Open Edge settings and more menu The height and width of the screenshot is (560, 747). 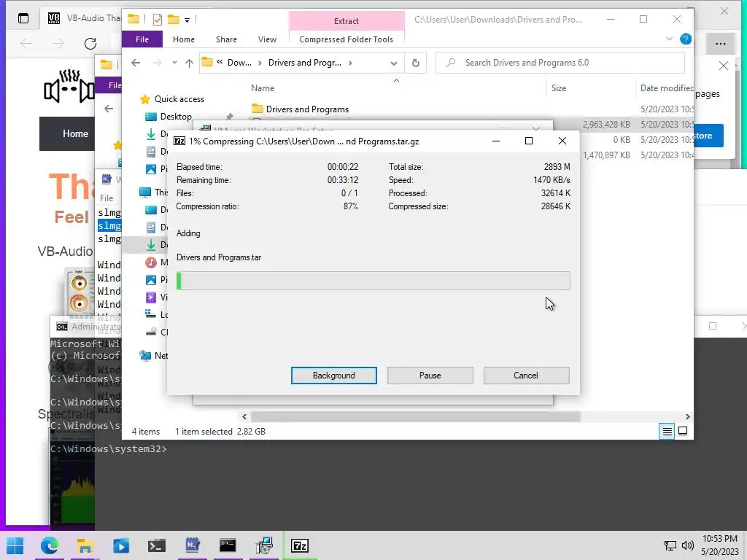(720, 44)
